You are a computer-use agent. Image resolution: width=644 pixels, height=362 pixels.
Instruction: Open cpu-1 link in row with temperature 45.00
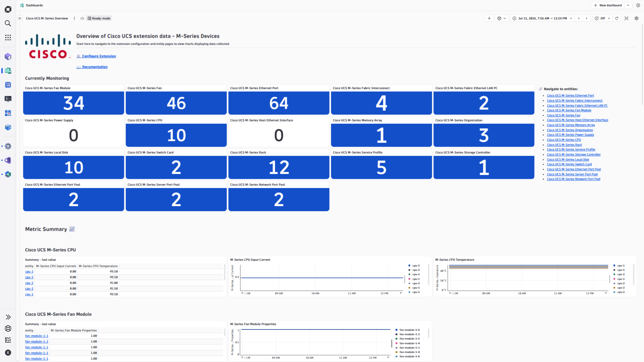[29, 283]
